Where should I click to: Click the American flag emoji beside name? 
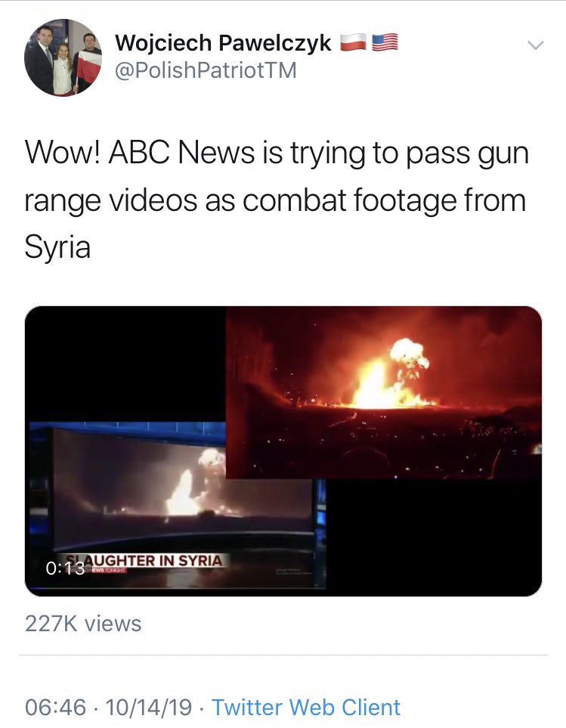(x=385, y=43)
